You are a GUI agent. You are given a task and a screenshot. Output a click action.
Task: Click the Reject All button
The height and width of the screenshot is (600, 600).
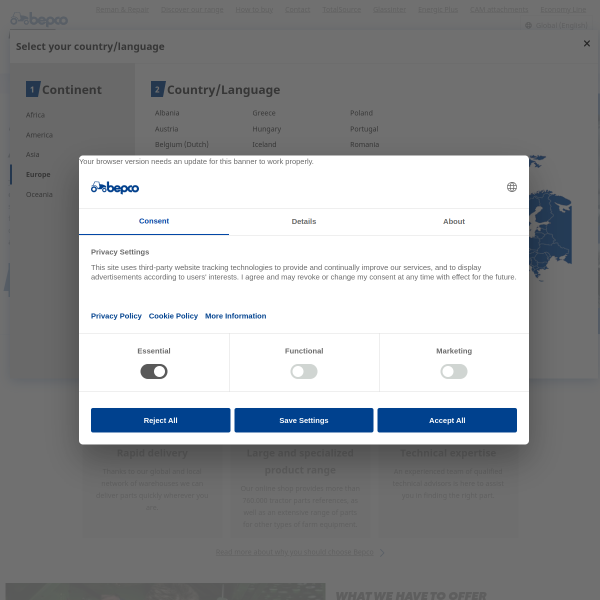[x=160, y=420]
